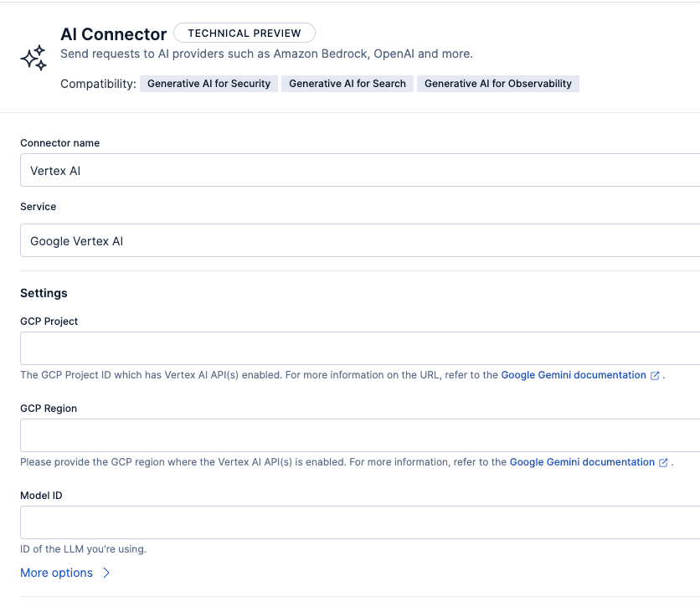Click into the GCP Project field

coord(360,348)
